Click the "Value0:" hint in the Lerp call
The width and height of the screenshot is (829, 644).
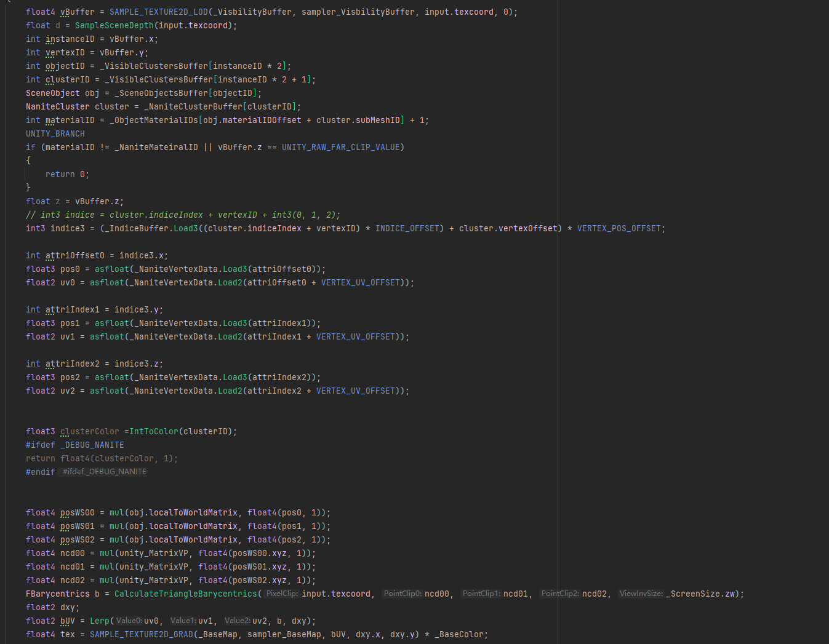[x=129, y=621]
